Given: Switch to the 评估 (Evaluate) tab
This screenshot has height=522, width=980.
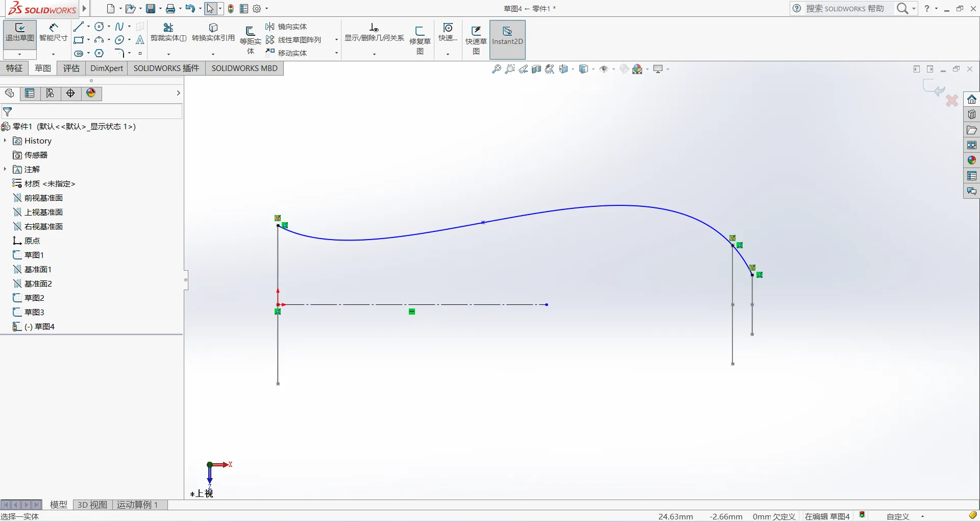Looking at the screenshot, I should [x=71, y=68].
